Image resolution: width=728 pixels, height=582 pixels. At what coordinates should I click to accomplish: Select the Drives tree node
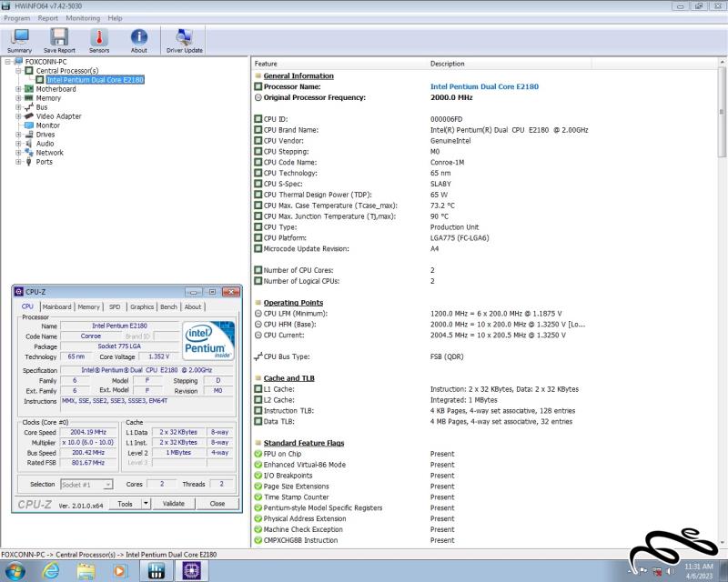pos(45,135)
